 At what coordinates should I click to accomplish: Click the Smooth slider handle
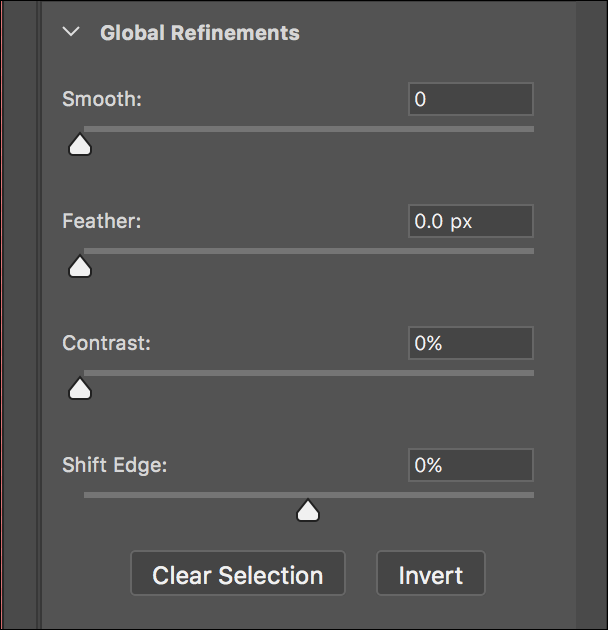point(80,144)
